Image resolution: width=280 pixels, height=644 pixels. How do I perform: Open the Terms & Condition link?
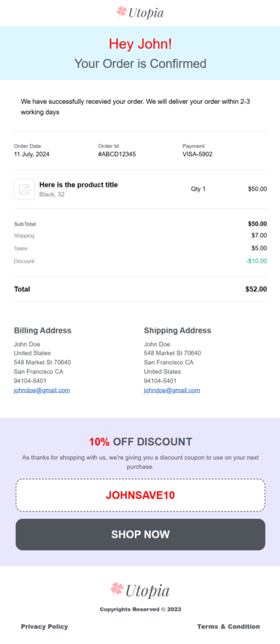pyautogui.click(x=229, y=626)
